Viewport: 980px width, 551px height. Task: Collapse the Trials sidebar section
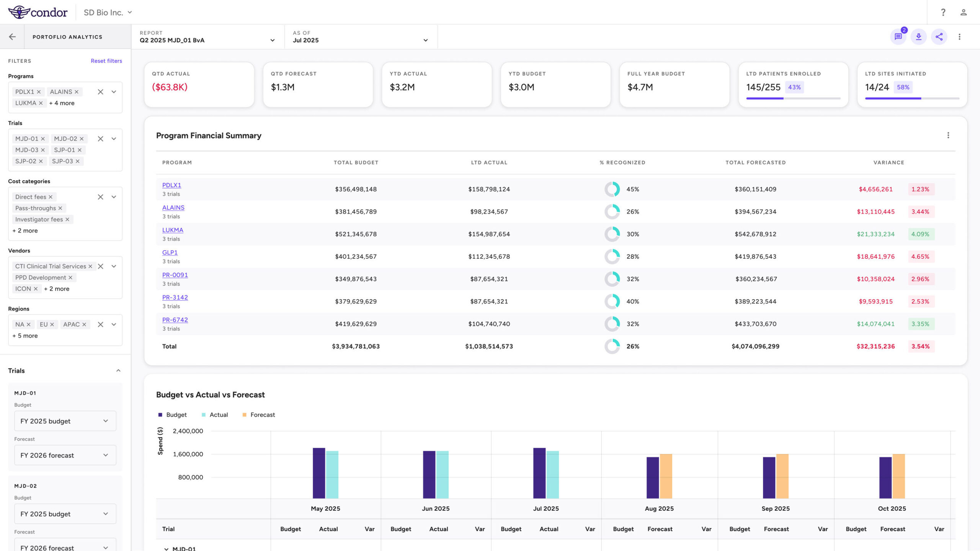click(x=118, y=371)
